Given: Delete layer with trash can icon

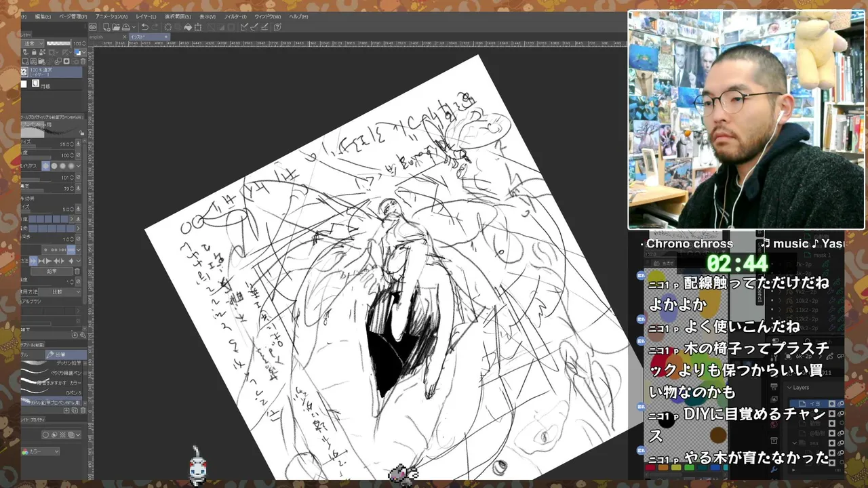Looking at the screenshot, I should (x=83, y=61).
